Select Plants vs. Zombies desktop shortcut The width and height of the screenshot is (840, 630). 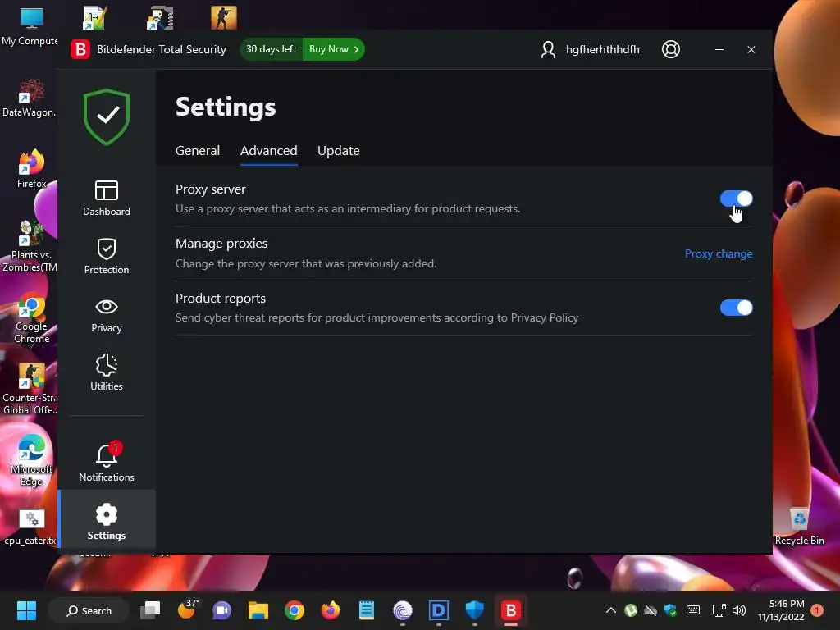(30, 246)
